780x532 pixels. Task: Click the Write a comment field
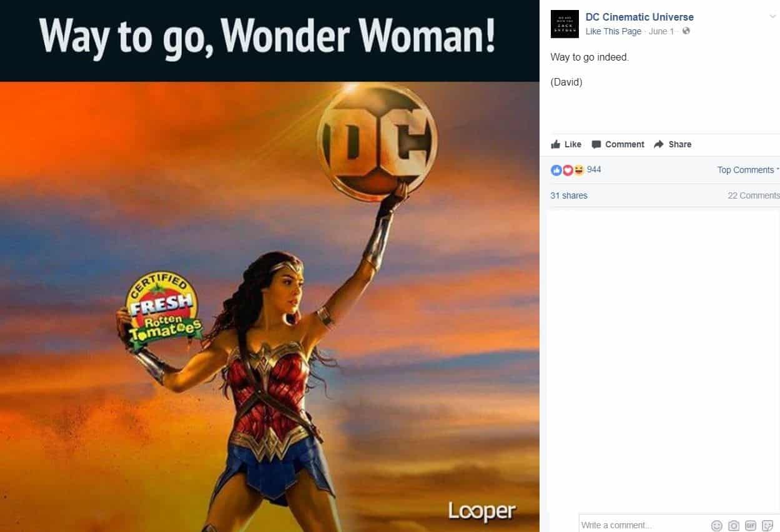643,525
